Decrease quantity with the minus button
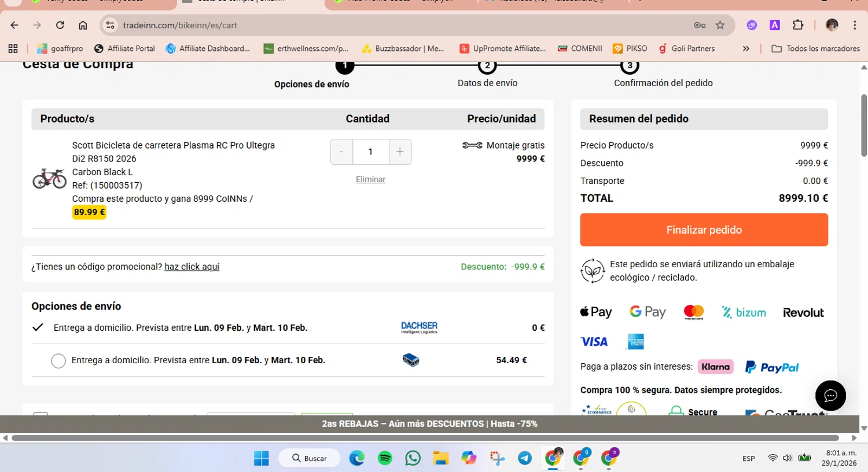The image size is (868, 472). coord(341,152)
